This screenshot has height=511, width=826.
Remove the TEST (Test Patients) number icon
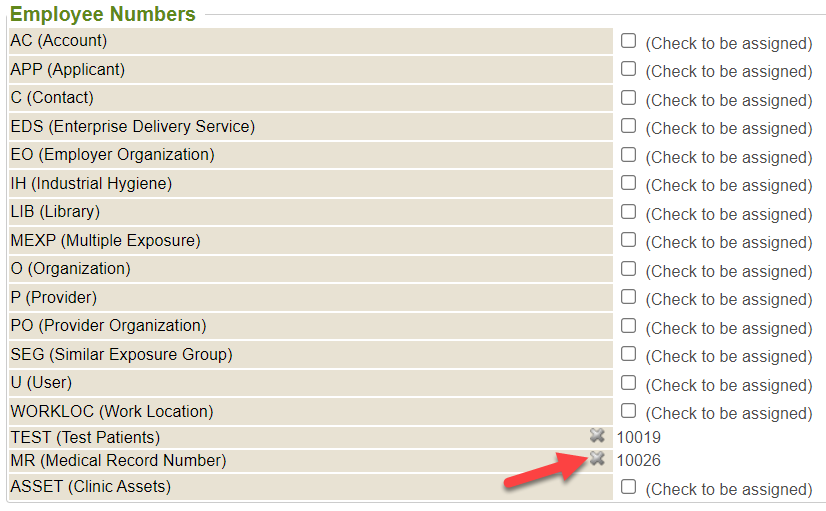tap(597, 435)
